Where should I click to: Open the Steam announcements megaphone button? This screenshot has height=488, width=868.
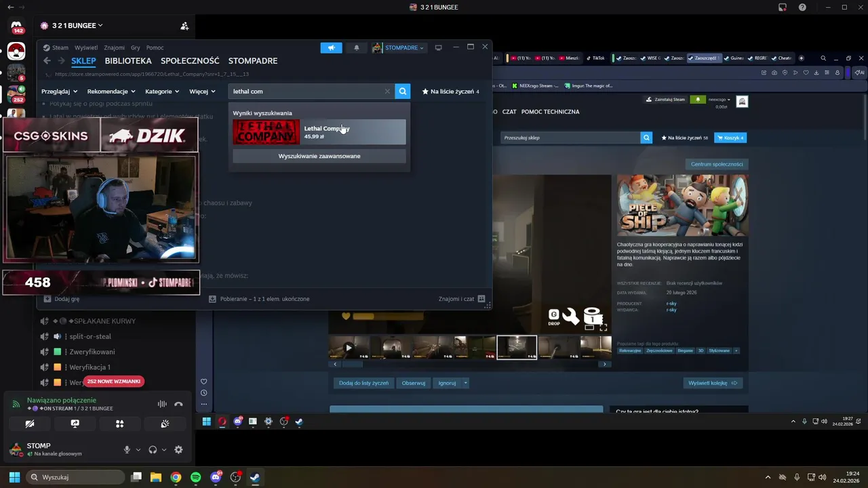tap(331, 47)
